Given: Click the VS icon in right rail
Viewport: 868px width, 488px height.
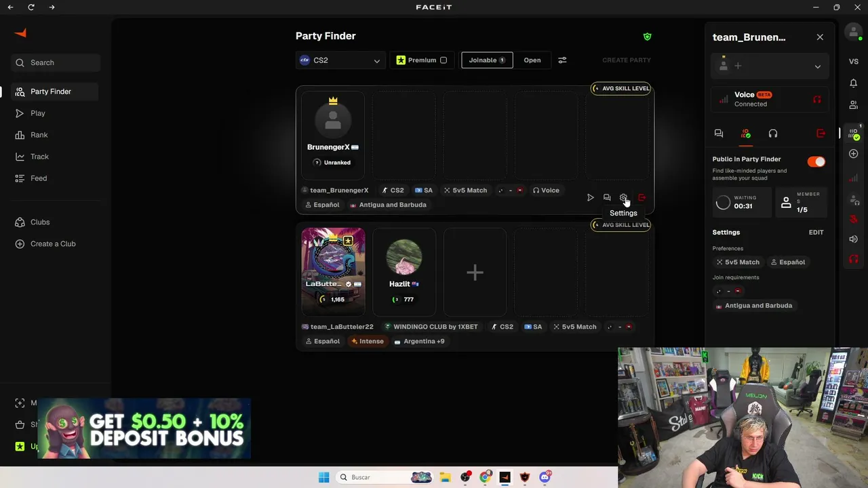Looking at the screenshot, I should point(854,62).
